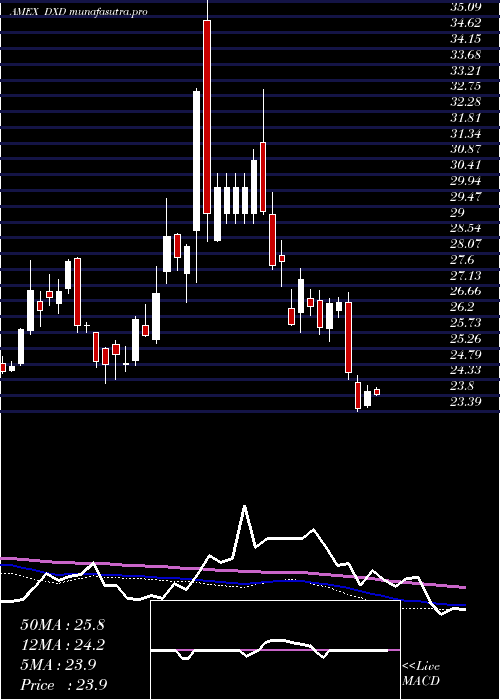The image size is (500, 700).
Task: Click the last small red candlestick near 23.8
Action: click(x=377, y=392)
